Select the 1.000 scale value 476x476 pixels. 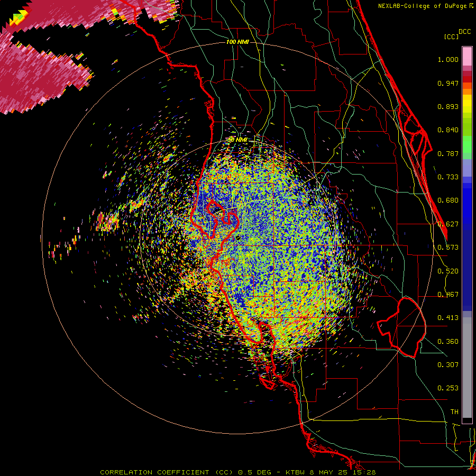pyautogui.click(x=448, y=59)
